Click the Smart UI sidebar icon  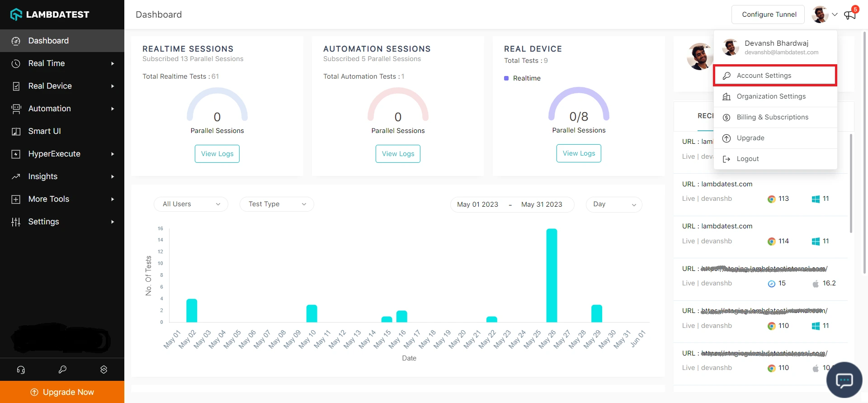click(x=16, y=131)
